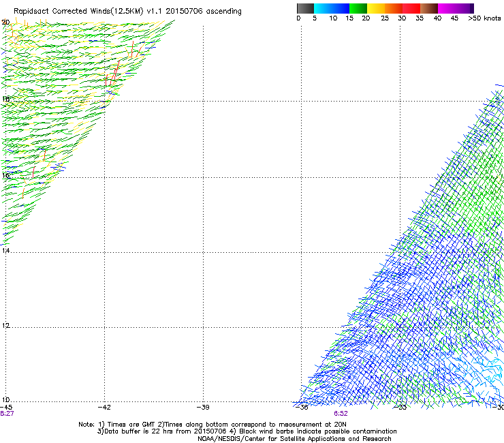Click the 'Times are GMT' note line
The width and height of the screenshot is (504, 443).
tap(212, 425)
